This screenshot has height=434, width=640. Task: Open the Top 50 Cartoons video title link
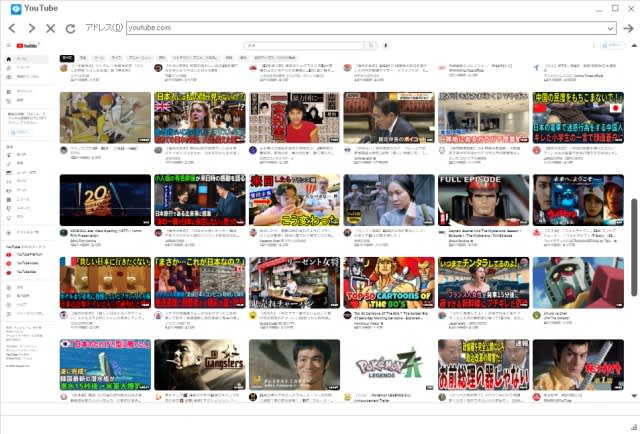(391, 316)
